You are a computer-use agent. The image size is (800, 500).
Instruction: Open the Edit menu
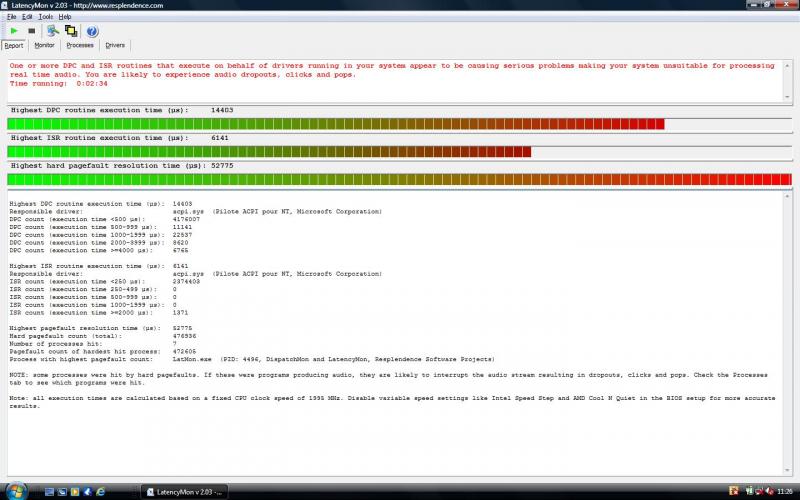point(27,17)
